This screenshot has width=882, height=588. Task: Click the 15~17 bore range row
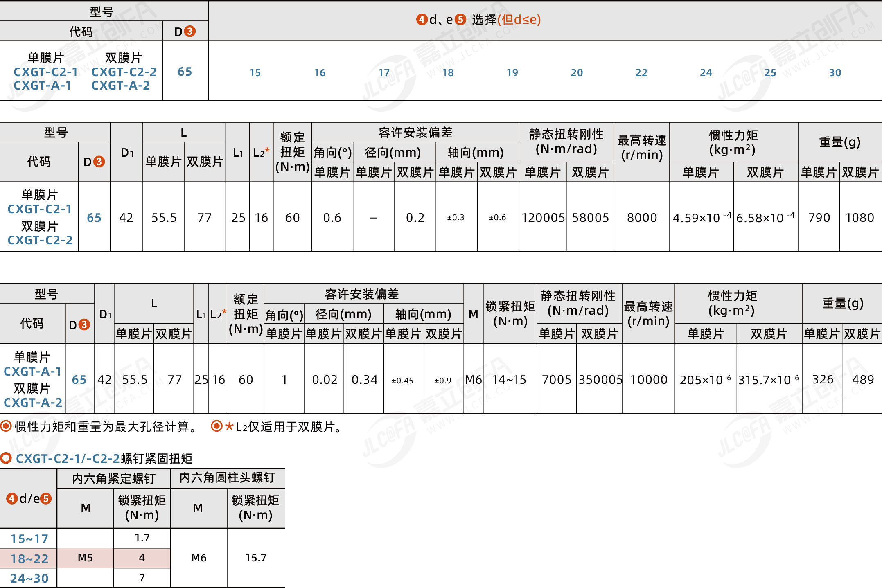coord(29,539)
